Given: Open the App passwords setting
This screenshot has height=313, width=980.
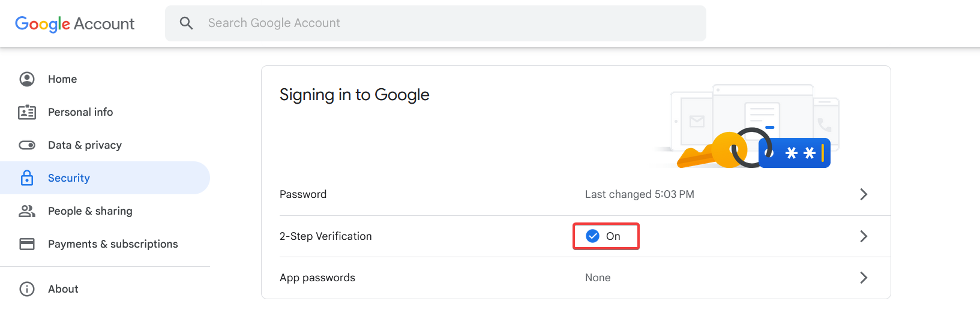Looking at the screenshot, I should pos(317,278).
